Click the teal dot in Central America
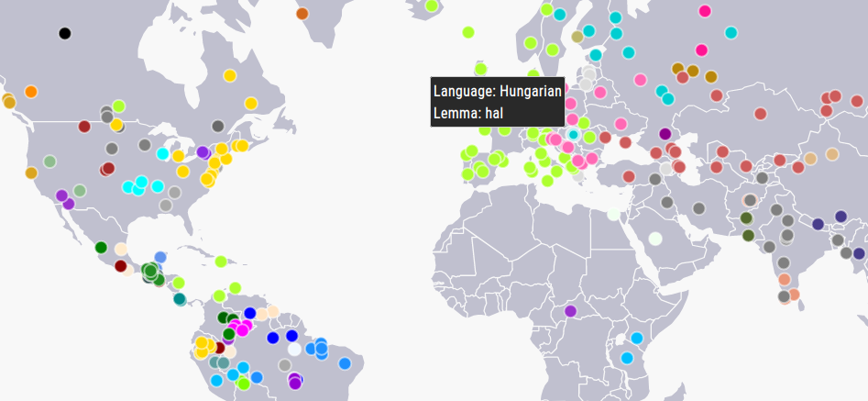 tap(180, 299)
